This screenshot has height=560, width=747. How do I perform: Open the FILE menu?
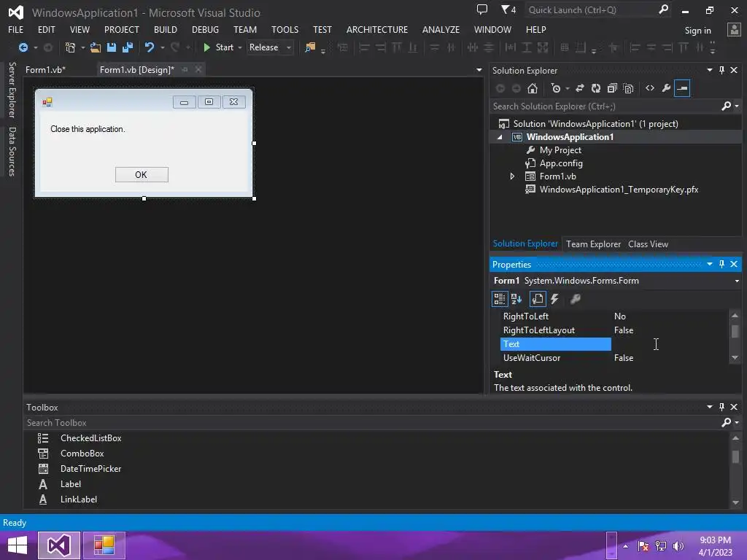tap(16, 29)
